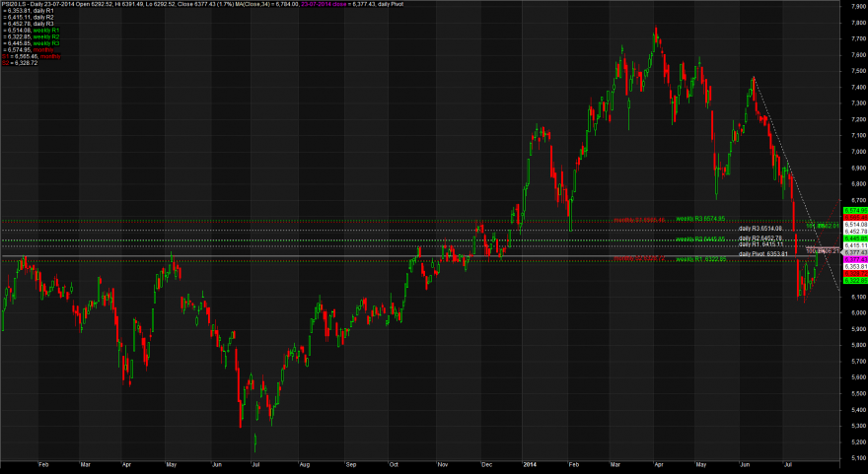868x474 pixels.
Task: Click the 7,800 price axis label
Action: tap(858, 23)
